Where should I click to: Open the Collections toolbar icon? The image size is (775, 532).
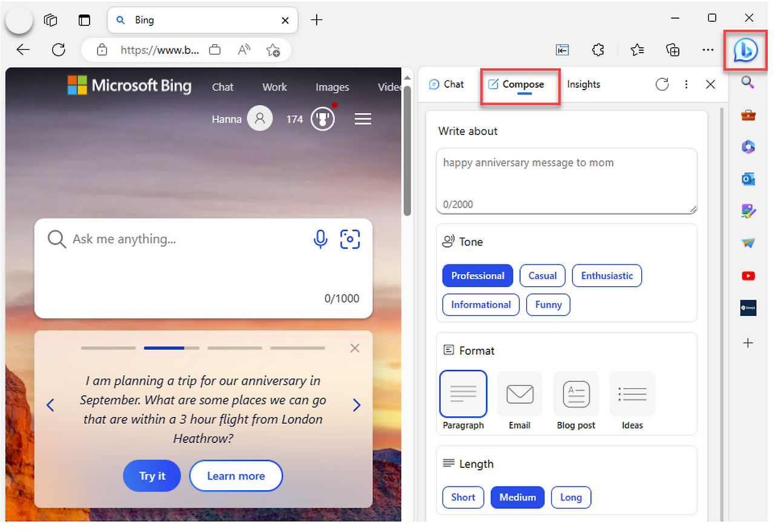tap(673, 50)
